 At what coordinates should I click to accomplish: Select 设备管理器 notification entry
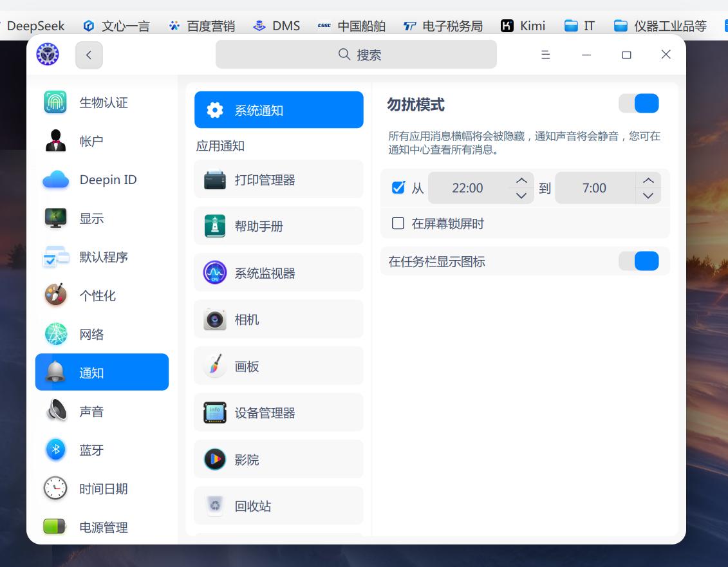click(279, 413)
